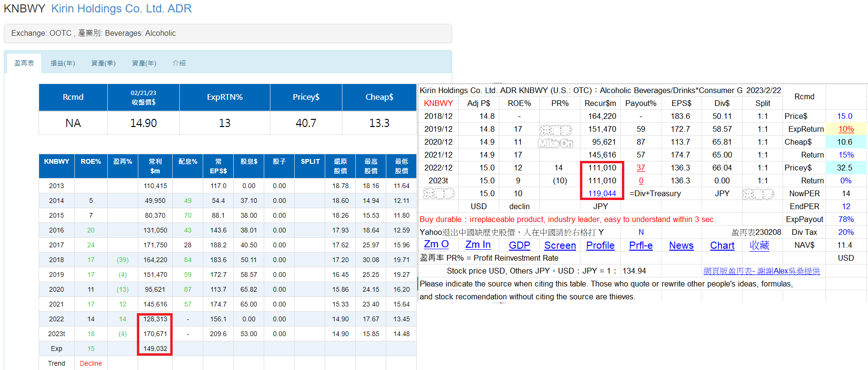Switch to the 損益(年) tab
868x370 pixels.
point(62,63)
